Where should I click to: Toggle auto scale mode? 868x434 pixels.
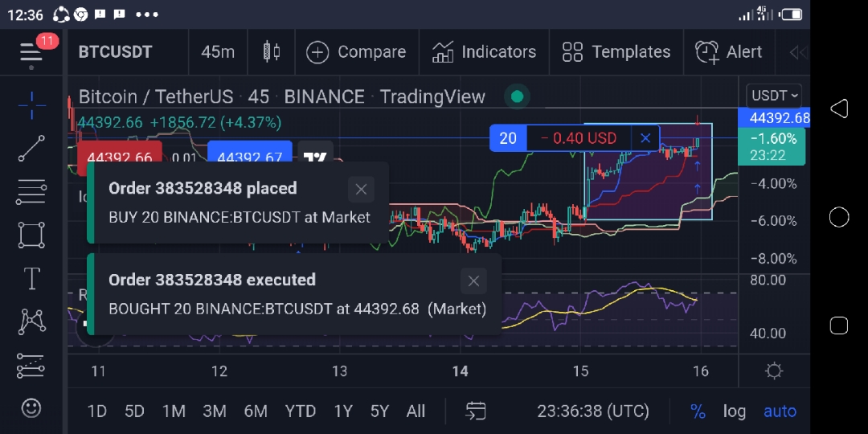point(780,411)
